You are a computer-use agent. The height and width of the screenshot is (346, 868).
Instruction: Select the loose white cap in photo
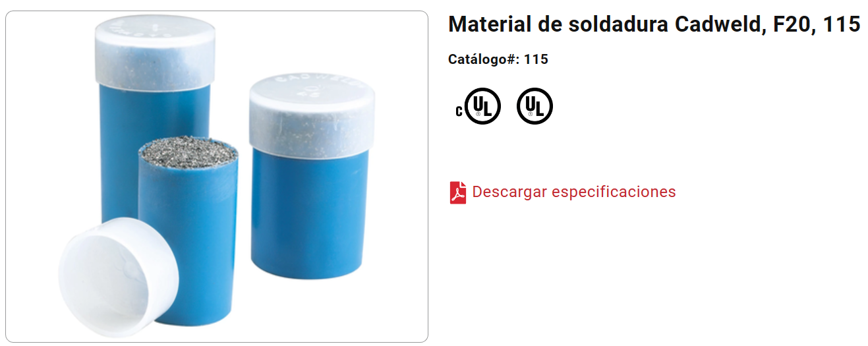pos(119,273)
